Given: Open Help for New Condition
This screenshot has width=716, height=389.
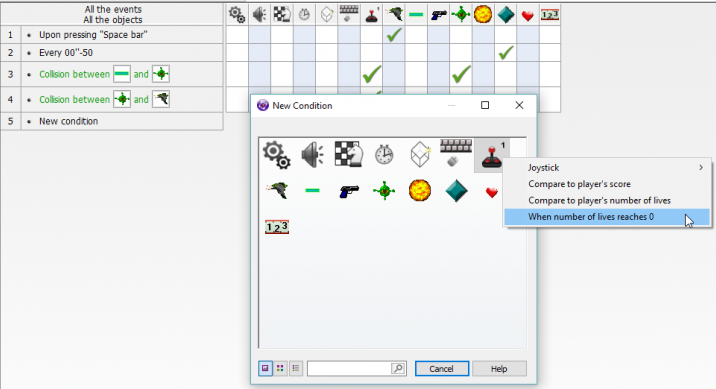Looking at the screenshot, I should (499, 368).
